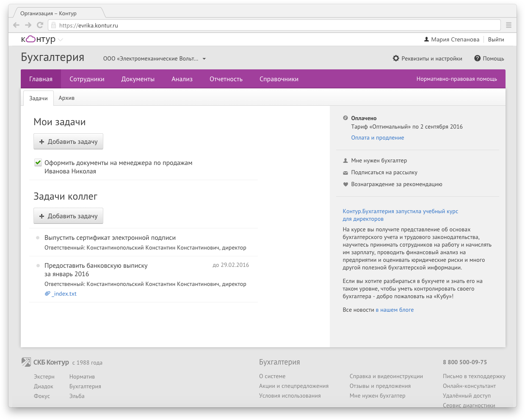525x420 pixels.
Task: Open Вознаграждение за рекомендацию
Action: [397, 184]
